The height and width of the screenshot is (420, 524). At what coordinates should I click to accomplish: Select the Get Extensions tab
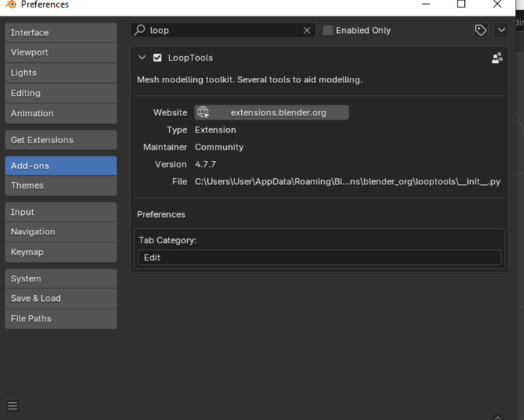coord(61,140)
